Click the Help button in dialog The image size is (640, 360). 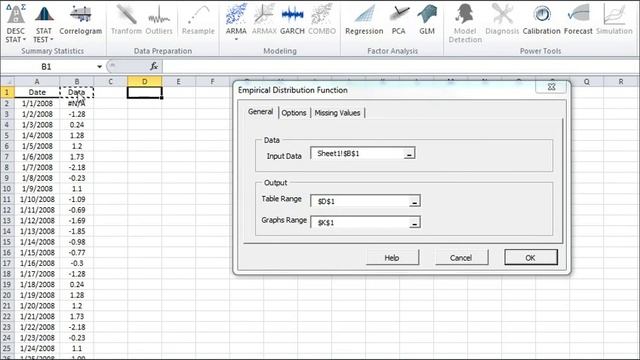(x=392, y=258)
